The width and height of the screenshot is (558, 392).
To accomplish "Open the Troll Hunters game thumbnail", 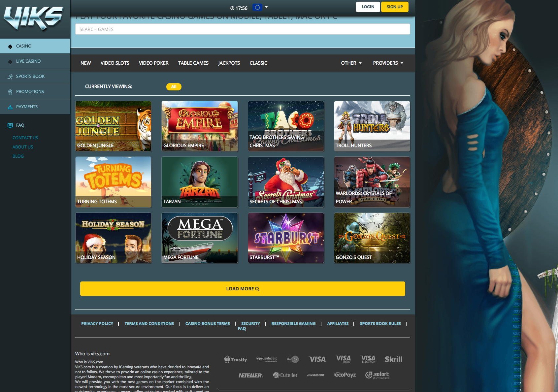I will (372, 126).
